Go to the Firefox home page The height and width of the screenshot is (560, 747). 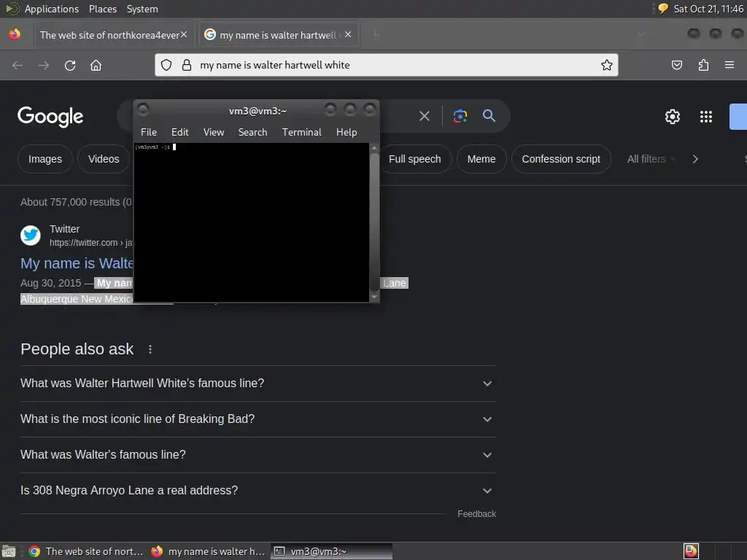tap(96, 65)
